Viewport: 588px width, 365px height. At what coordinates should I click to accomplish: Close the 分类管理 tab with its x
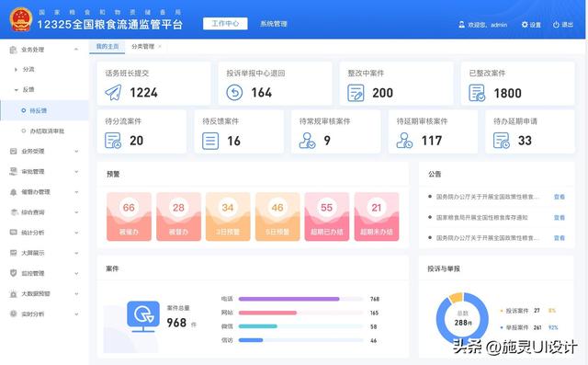coord(160,47)
